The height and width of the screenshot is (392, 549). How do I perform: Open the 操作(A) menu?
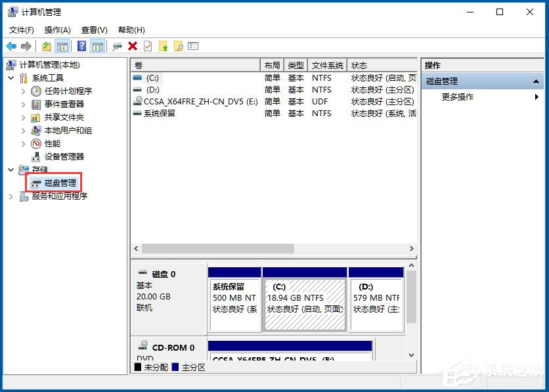(x=56, y=30)
